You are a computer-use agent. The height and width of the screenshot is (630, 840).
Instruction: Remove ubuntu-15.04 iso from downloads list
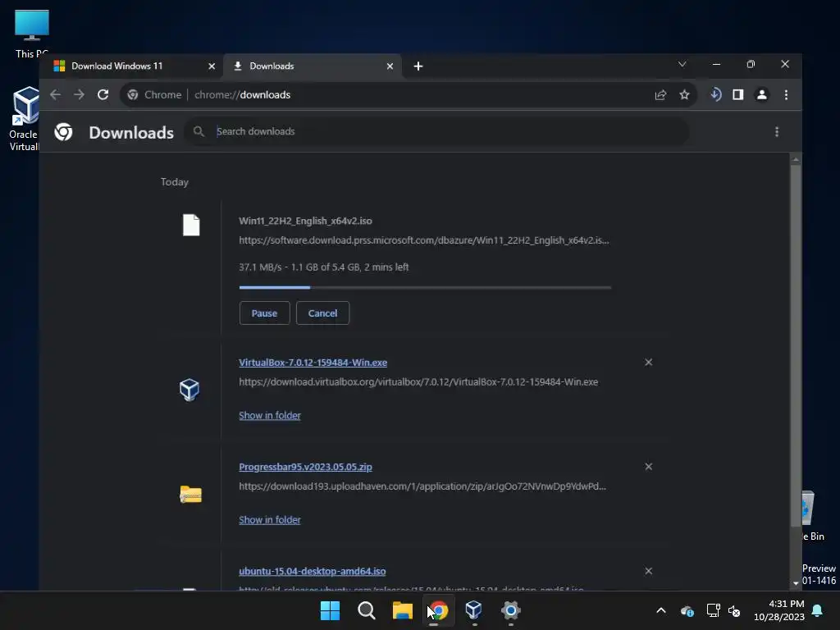648,571
